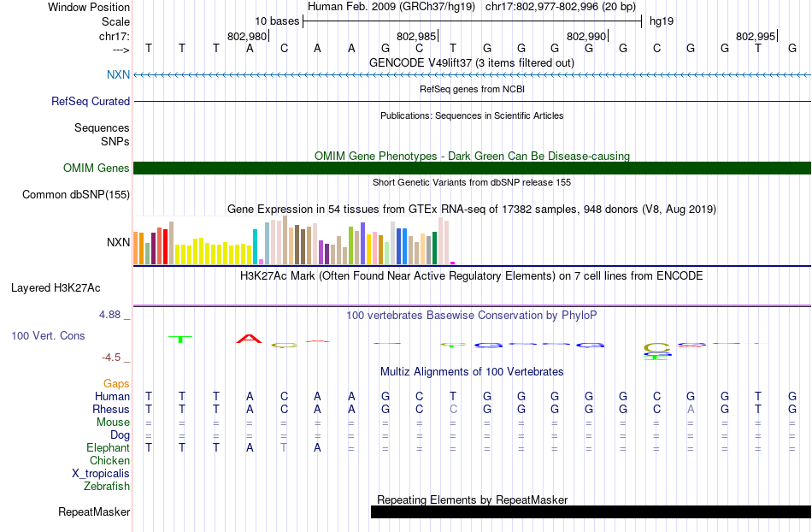
Task: Click the Elephant species row label
Action: coord(109,448)
